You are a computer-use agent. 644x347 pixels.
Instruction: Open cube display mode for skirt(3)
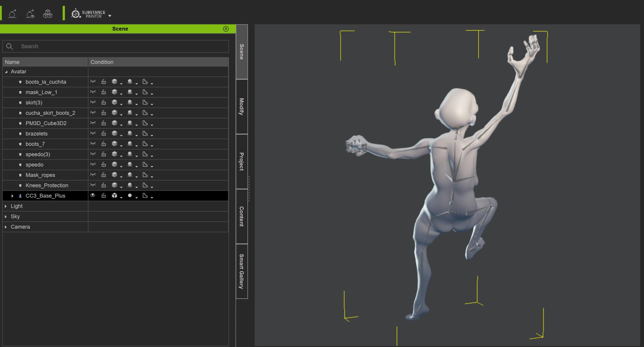click(121, 104)
